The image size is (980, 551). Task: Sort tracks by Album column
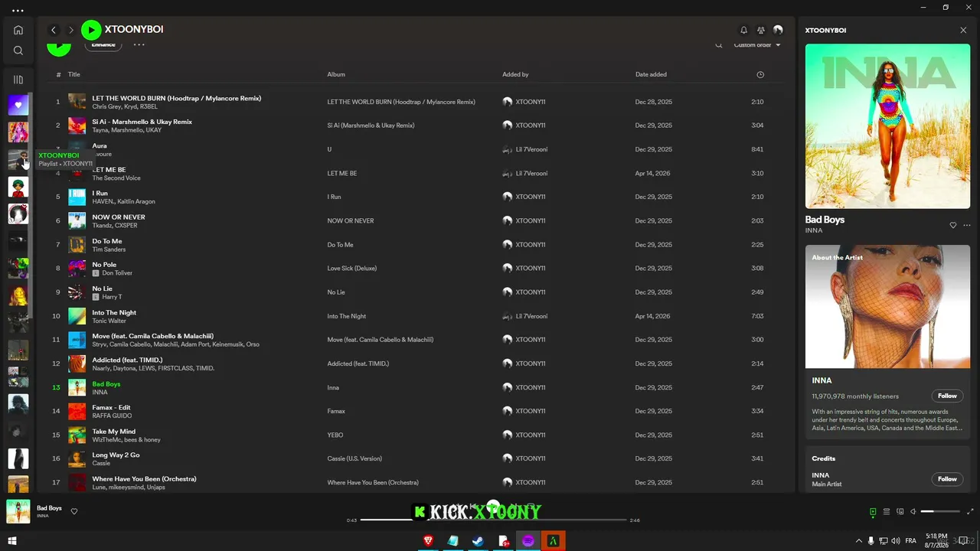(x=336, y=74)
